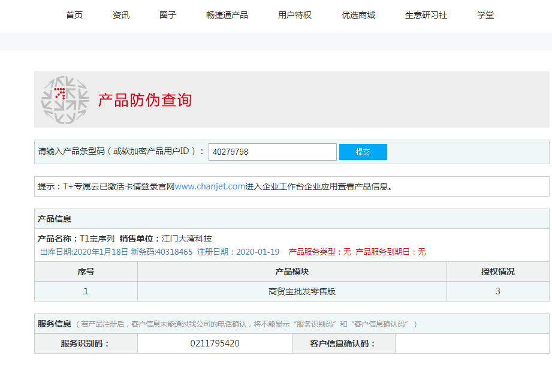552x392 pixels.
Task: Select the service code 0211795420
Action: click(215, 343)
